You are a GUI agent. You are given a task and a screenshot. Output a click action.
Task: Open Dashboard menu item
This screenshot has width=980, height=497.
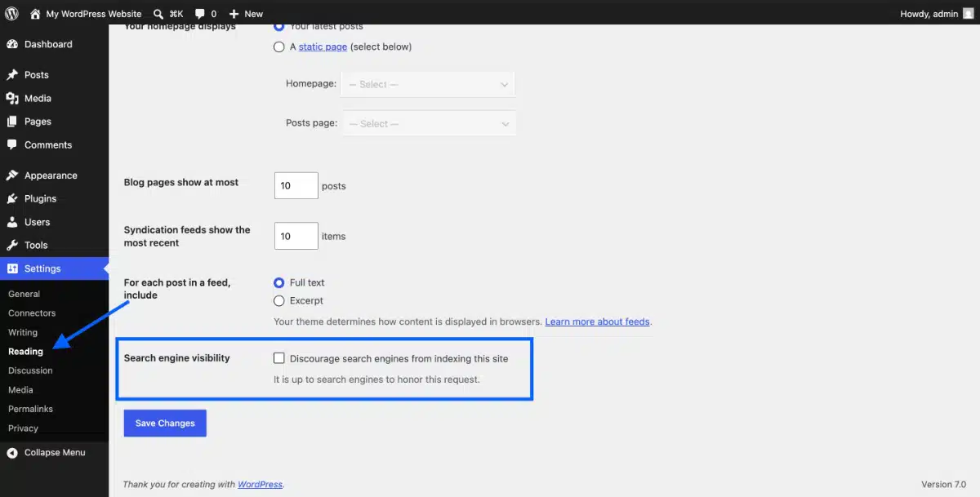click(54, 44)
